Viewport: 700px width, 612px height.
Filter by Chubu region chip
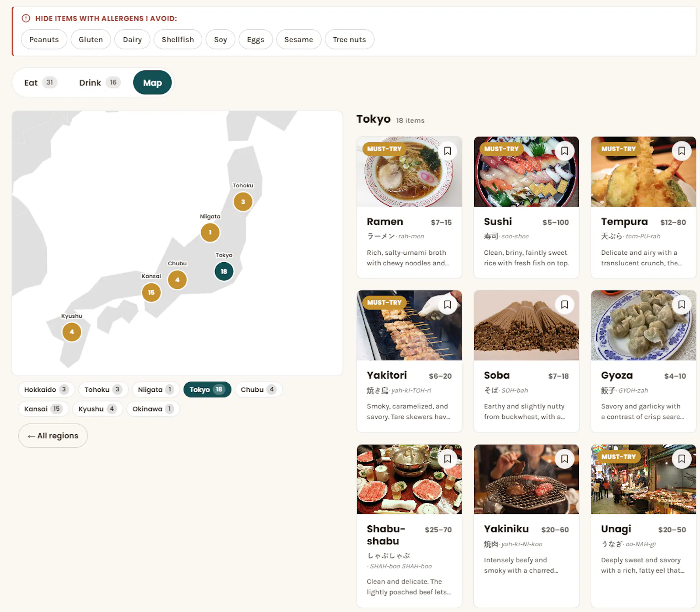tap(259, 390)
